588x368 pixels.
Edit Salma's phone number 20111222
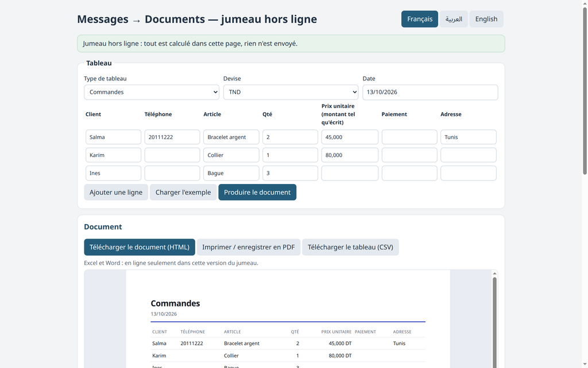tap(172, 137)
